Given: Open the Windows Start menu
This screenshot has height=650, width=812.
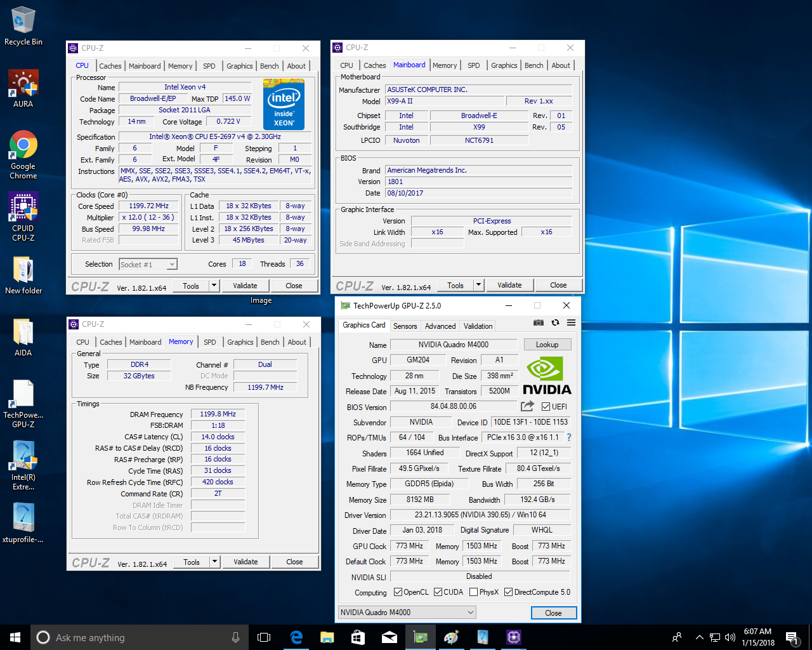Looking at the screenshot, I should tap(15, 637).
